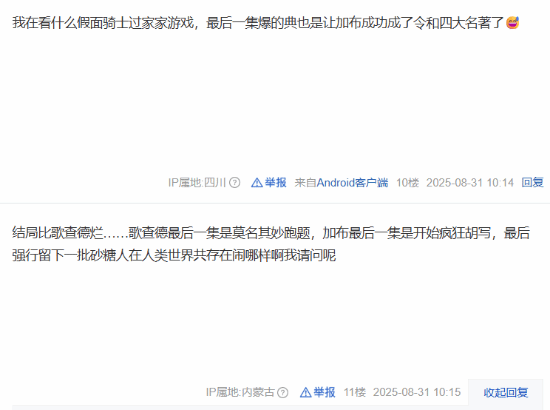This screenshot has height=410, width=550.
Task: Click the warning triangle icon on 11楼
Action: (x=306, y=392)
